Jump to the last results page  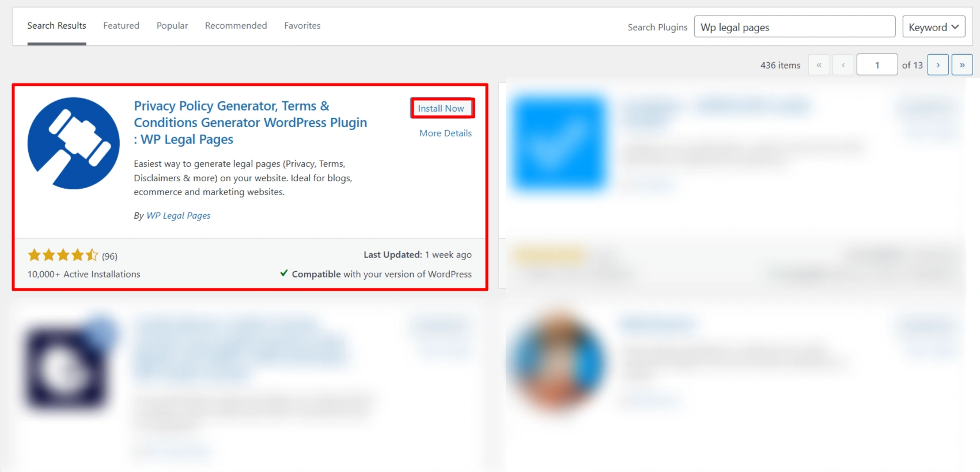tap(962, 65)
